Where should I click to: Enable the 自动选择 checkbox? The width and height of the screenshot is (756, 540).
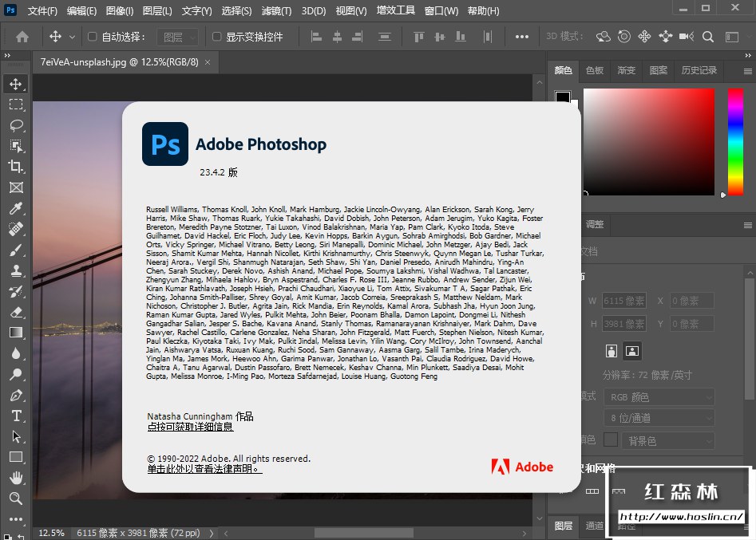[92, 37]
